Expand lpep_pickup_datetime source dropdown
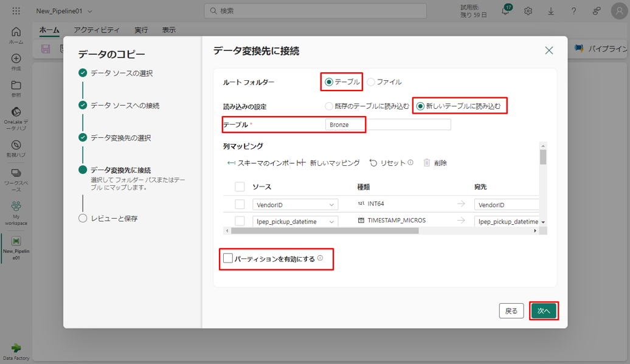The height and width of the screenshot is (364, 630). click(x=332, y=222)
